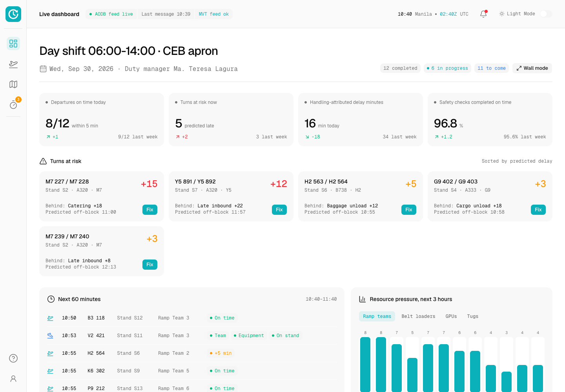Fix the Y5 891 / Y5 892 turn
The width and height of the screenshot is (565, 392).
pos(279,210)
